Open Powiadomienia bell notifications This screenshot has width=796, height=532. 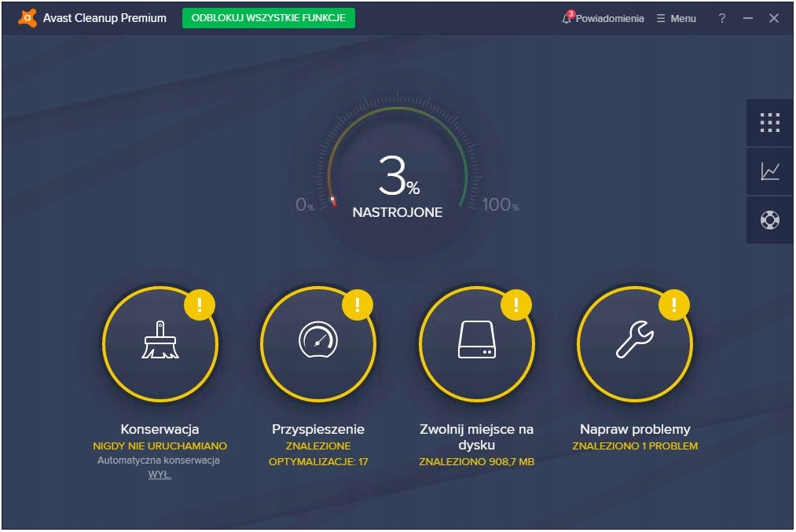(603, 18)
